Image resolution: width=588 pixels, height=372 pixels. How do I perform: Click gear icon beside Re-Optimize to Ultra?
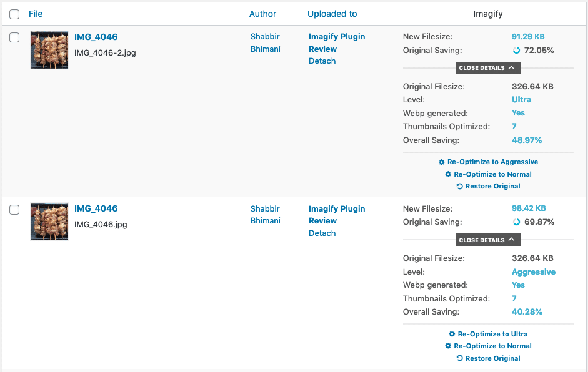click(452, 334)
